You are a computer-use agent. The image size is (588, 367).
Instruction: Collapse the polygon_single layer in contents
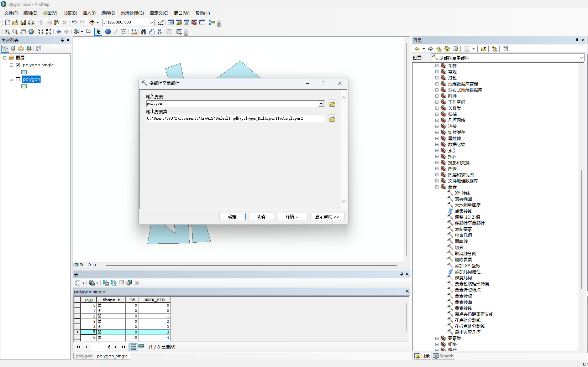point(11,65)
